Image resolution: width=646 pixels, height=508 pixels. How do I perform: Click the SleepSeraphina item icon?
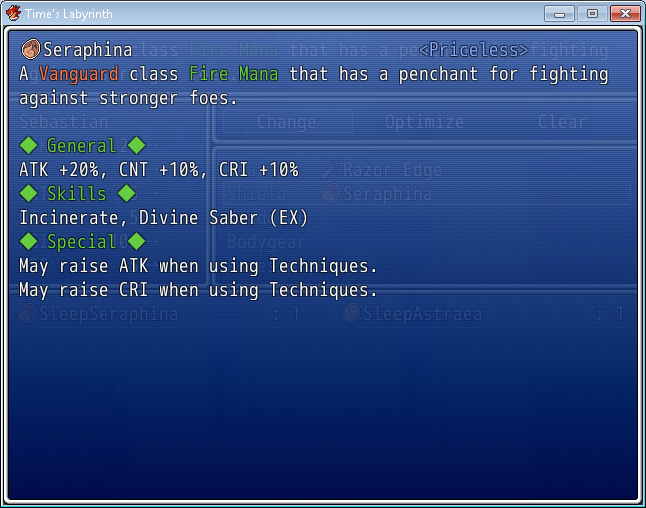[x=28, y=314]
